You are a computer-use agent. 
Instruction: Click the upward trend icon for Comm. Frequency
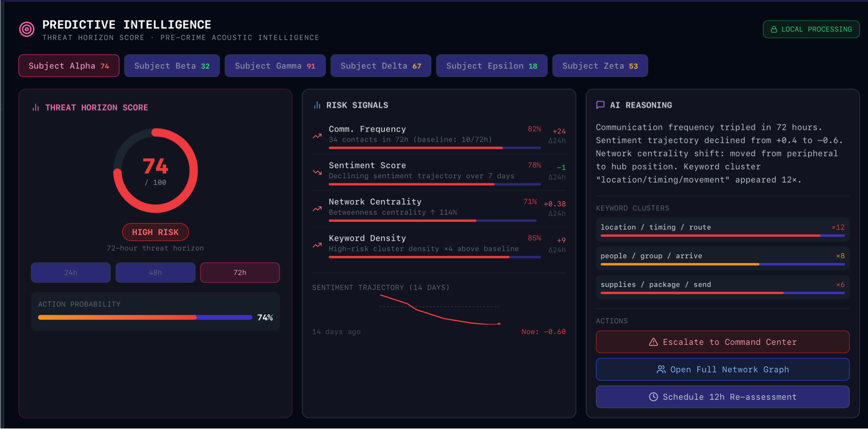pos(317,136)
